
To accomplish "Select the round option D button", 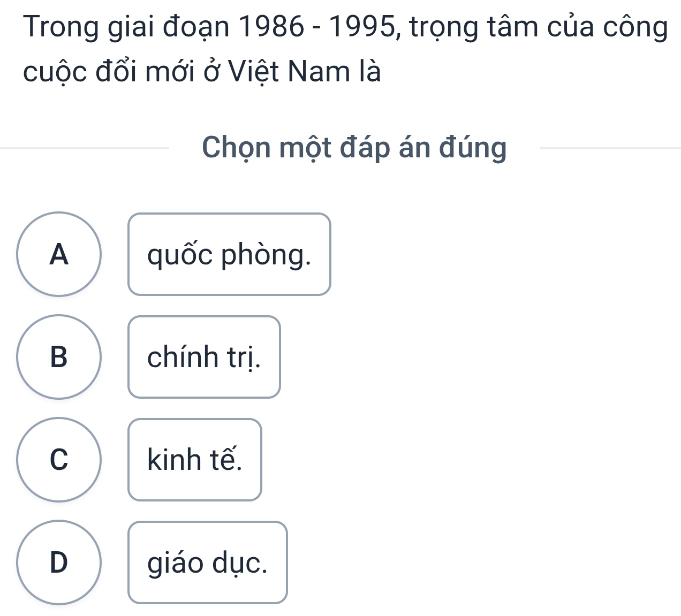I will coord(59,562).
